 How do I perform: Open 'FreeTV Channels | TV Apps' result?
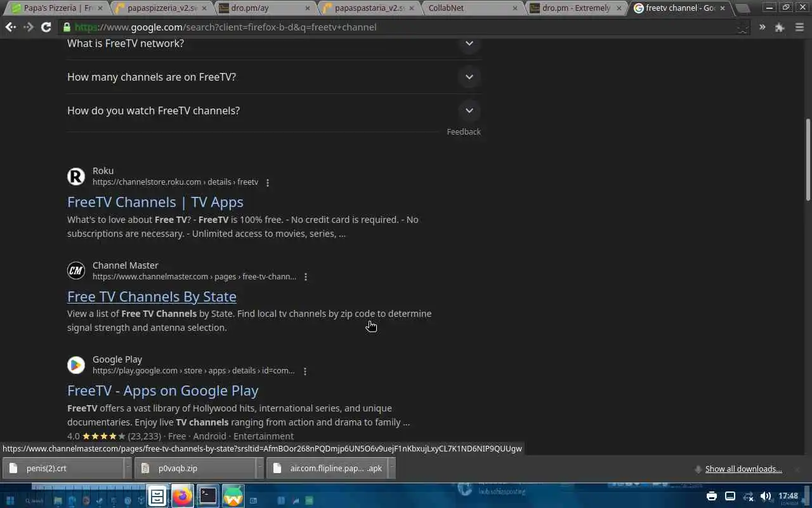[155, 202]
